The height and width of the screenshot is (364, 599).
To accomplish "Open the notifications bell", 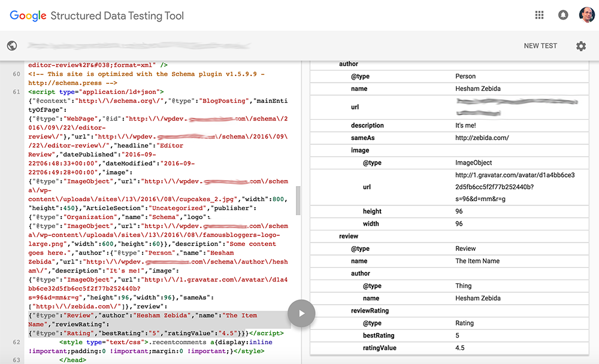I will coord(562,15).
